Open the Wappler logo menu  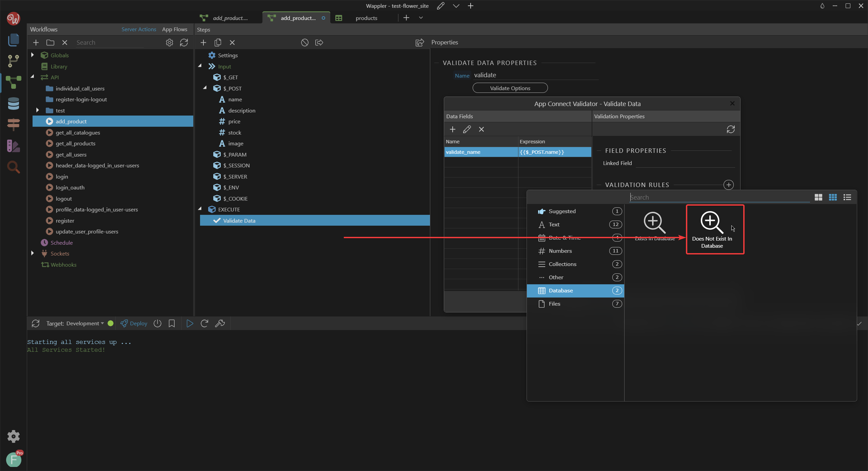point(14,18)
